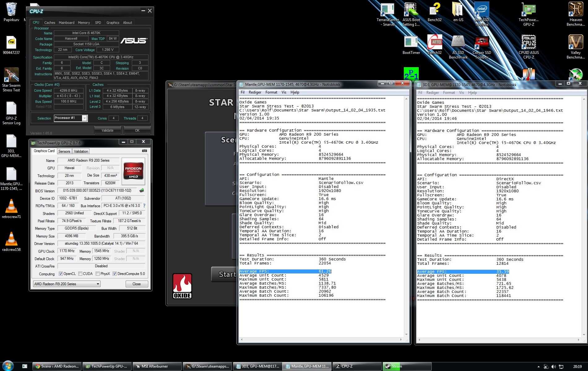Viewport: 588px width, 371px height.
Task: Click system clock showing 20:19
Action: pos(577,366)
